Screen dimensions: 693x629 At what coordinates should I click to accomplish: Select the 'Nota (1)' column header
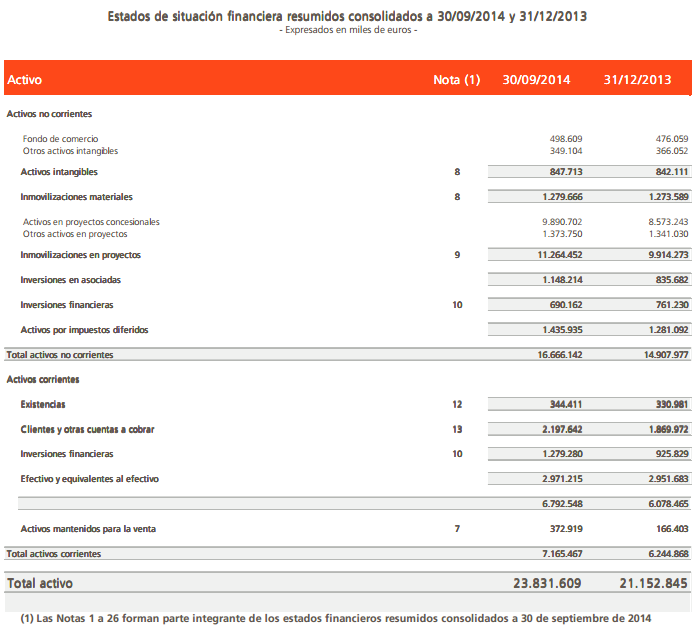click(457, 80)
